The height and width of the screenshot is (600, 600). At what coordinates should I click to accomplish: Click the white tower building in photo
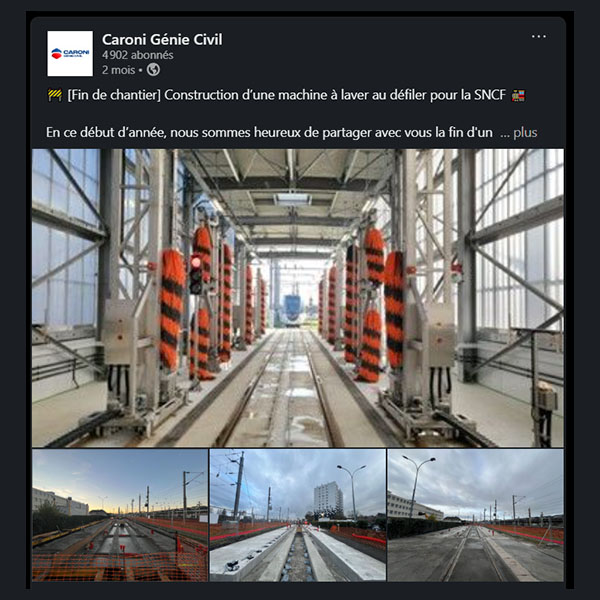click(x=328, y=497)
